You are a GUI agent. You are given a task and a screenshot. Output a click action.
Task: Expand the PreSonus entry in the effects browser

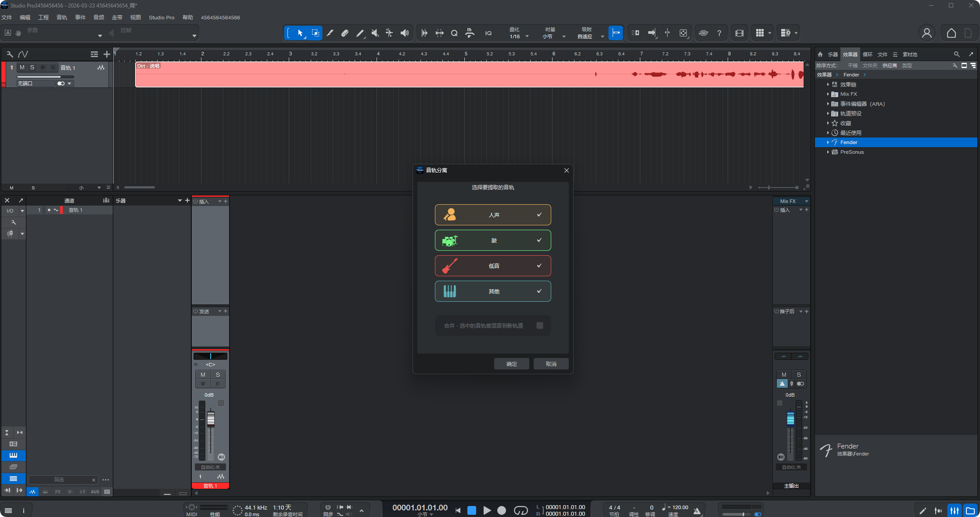pos(828,152)
